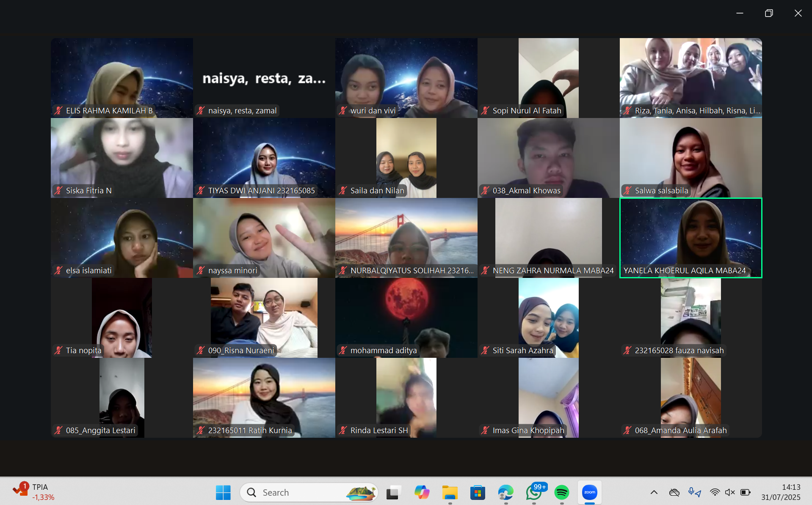812x505 pixels.
Task: Open Zoom from the taskbar
Action: [589, 492]
